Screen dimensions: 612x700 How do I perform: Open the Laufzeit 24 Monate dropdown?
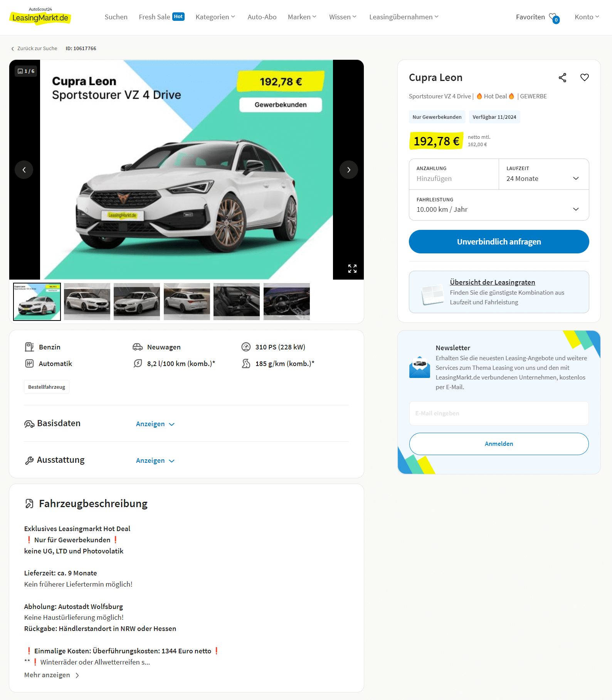[543, 174]
